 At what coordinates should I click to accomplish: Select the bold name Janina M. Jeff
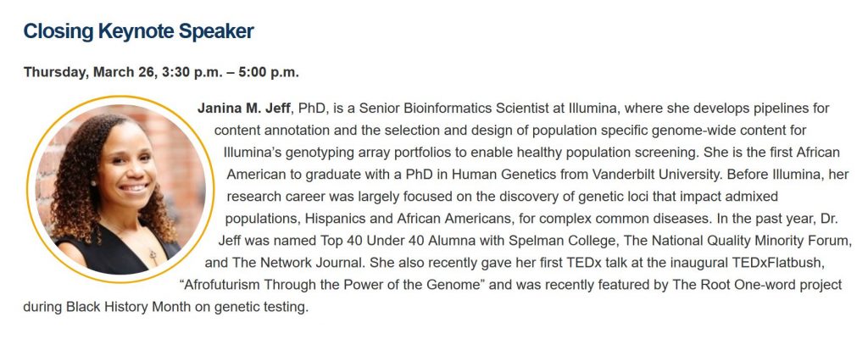[243, 108]
